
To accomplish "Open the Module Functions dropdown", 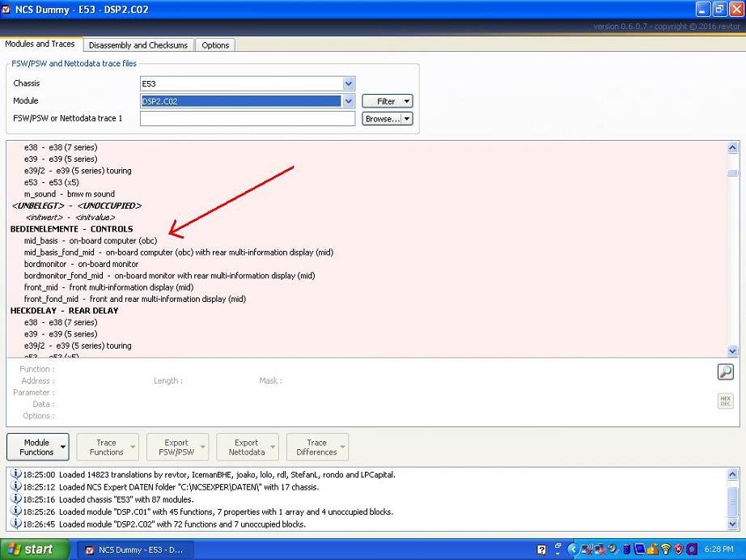I will point(37,448).
